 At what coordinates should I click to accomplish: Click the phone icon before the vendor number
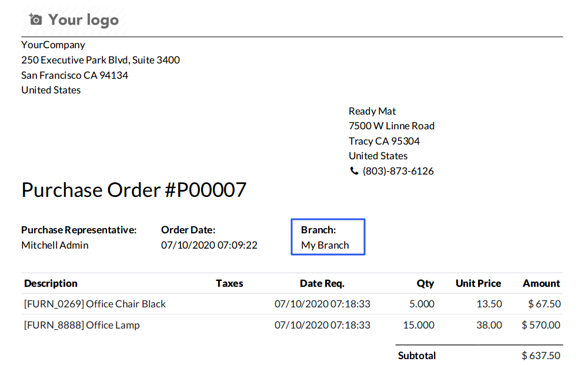(354, 171)
